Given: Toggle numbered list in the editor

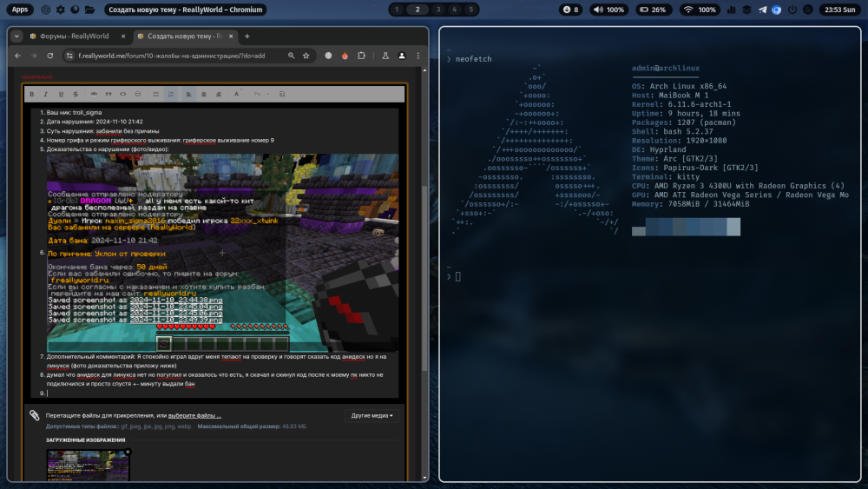Looking at the screenshot, I should [x=170, y=94].
